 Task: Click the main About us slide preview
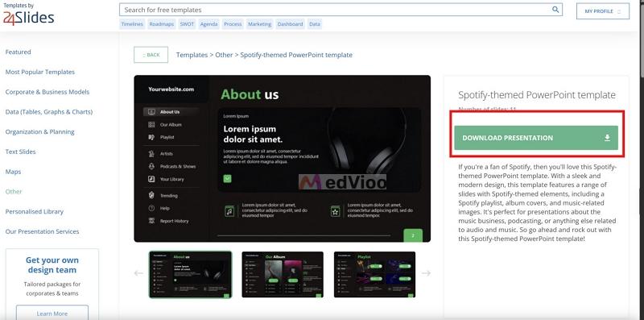pos(283,158)
